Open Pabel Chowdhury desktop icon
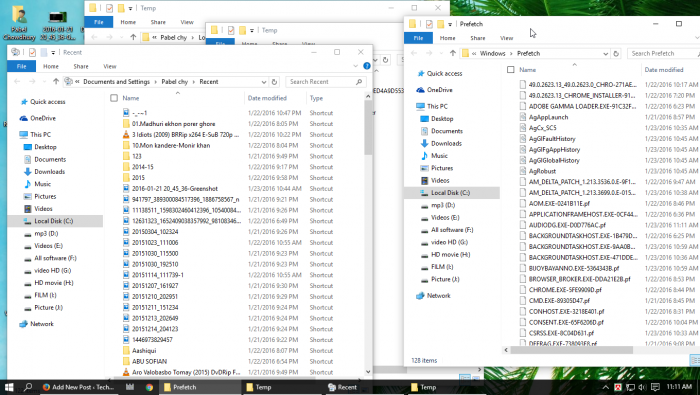The image size is (700, 395). (x=19, y=23)
